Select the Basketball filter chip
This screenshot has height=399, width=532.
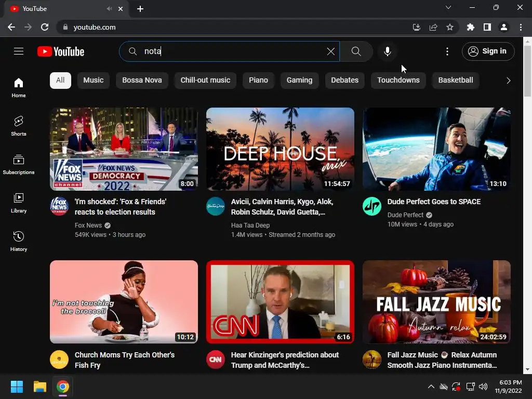click(x=455, y=81)
